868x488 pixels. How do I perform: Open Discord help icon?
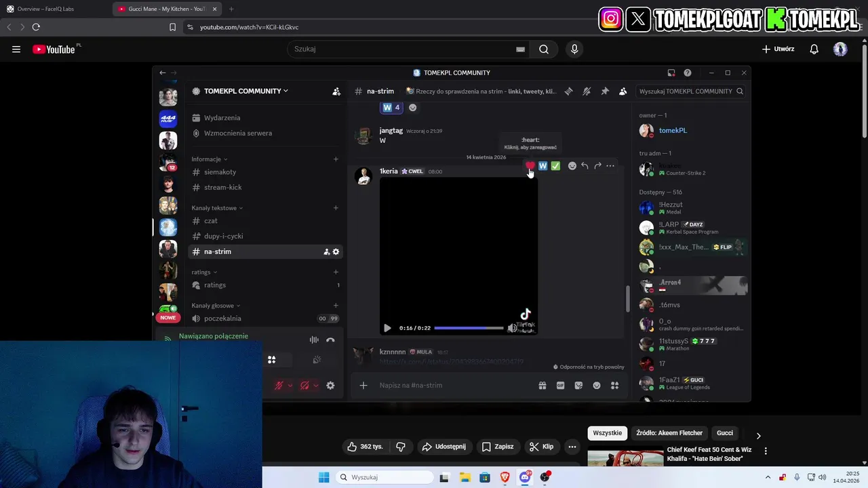(688, 73)
